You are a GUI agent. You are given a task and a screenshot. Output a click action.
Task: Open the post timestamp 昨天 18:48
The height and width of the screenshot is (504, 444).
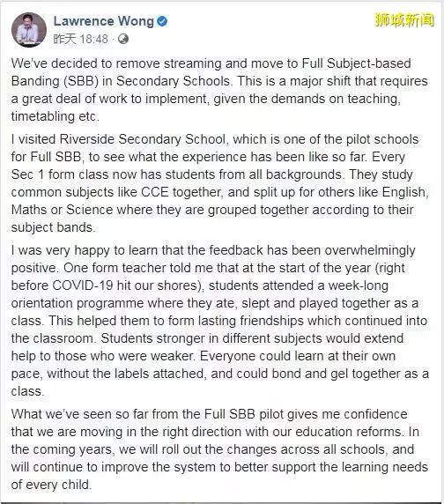coord(81,40)
